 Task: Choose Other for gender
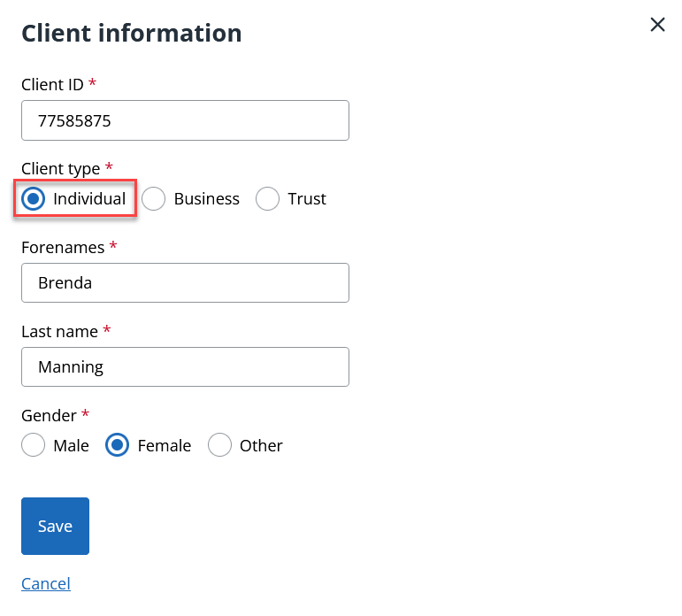click(219, 445)
